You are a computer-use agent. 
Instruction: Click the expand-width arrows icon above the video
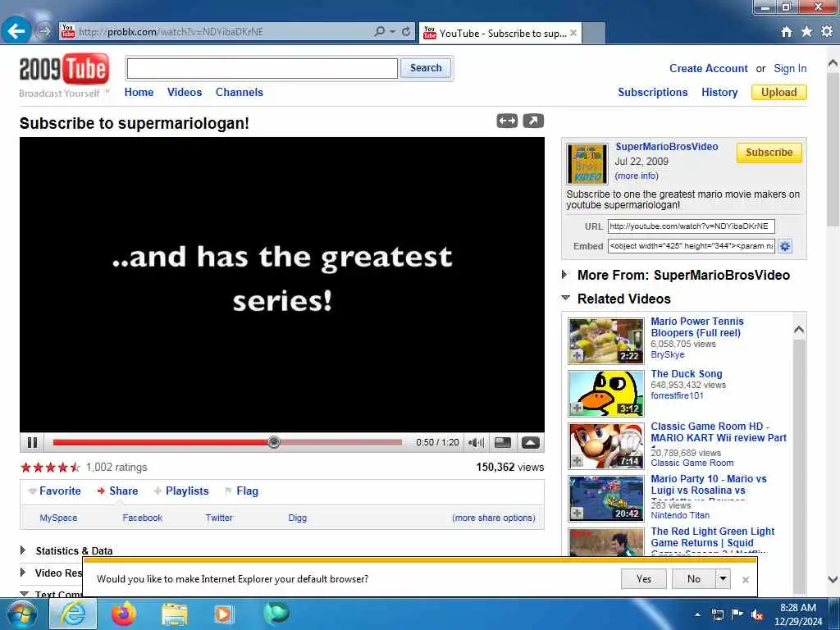coord(507,121)
